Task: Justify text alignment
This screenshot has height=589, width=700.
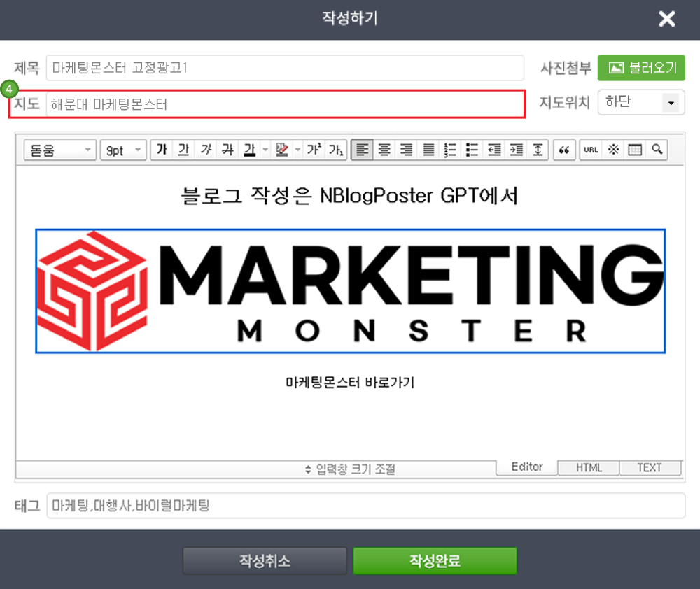Action: [428, 150]
